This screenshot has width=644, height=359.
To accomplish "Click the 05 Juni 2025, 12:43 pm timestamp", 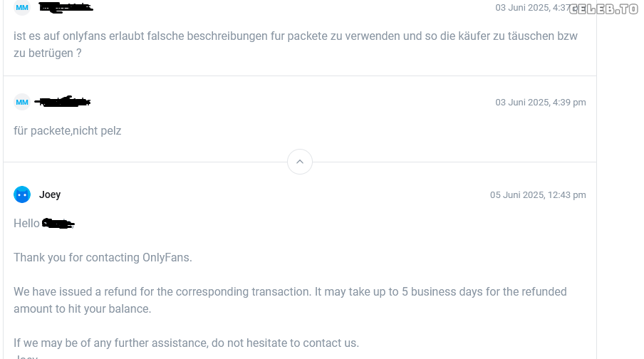I will [537, 195].
